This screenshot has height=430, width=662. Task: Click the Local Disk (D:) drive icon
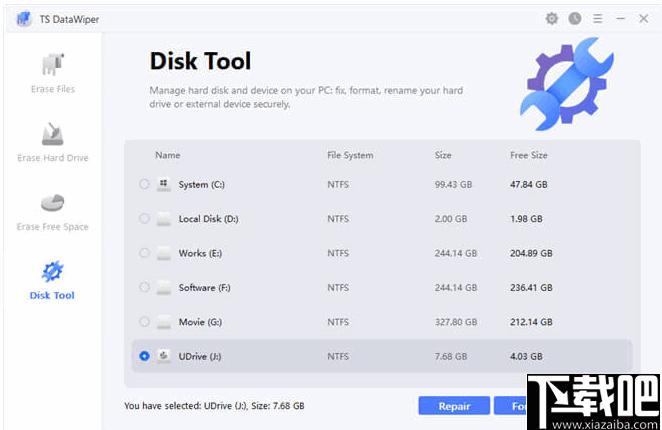tap(164, 219)
